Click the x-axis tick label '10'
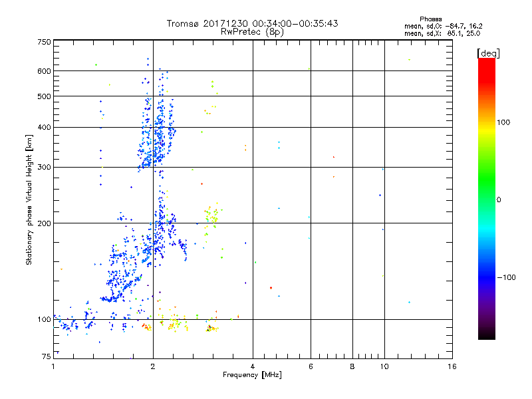 (384, 366)
